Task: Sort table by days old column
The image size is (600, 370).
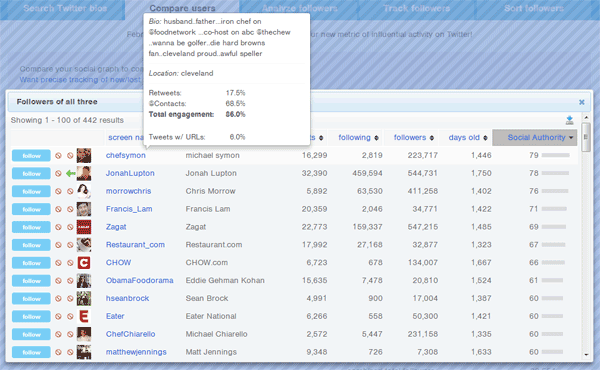Action: click(468, 138)
